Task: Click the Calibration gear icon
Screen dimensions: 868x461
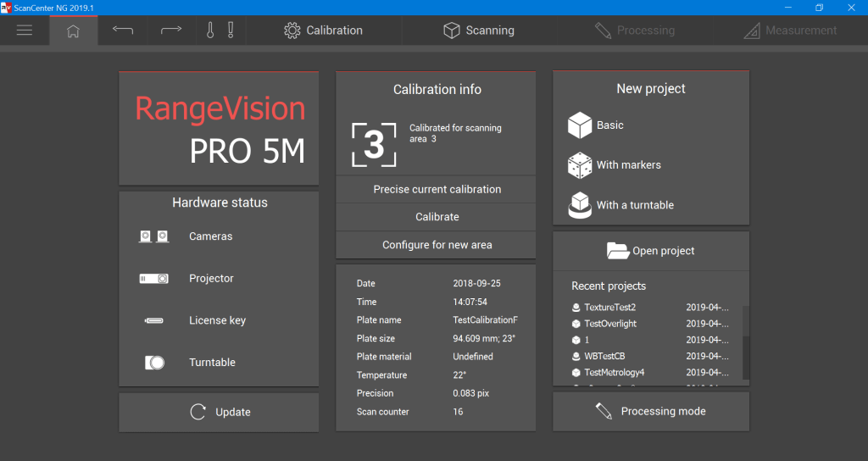Action: click(292, 31)
